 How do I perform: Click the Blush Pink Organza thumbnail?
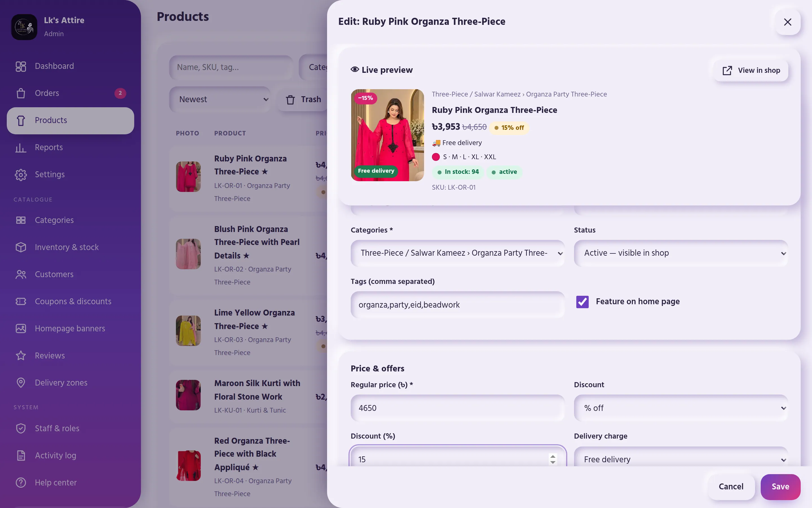tap(188, 254)
